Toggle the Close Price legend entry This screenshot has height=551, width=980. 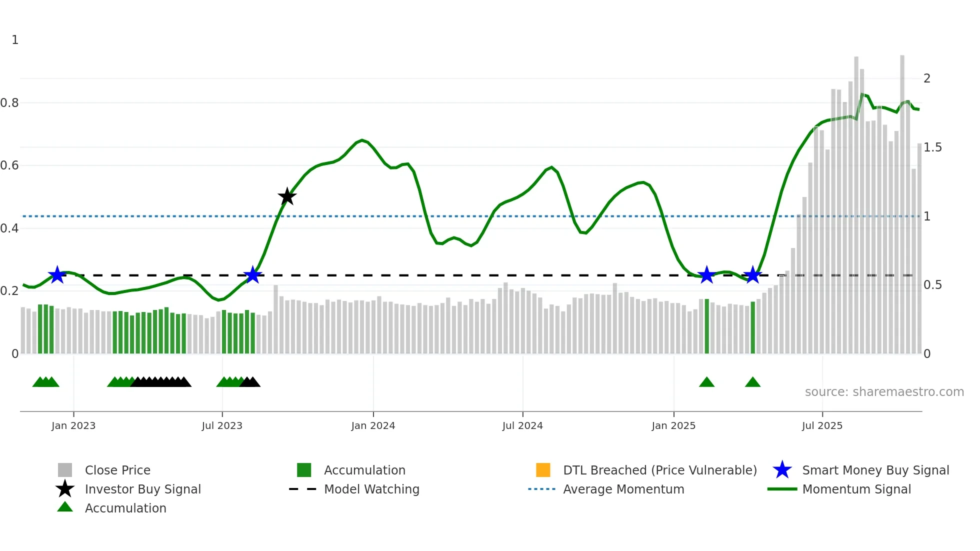[117, 470]
